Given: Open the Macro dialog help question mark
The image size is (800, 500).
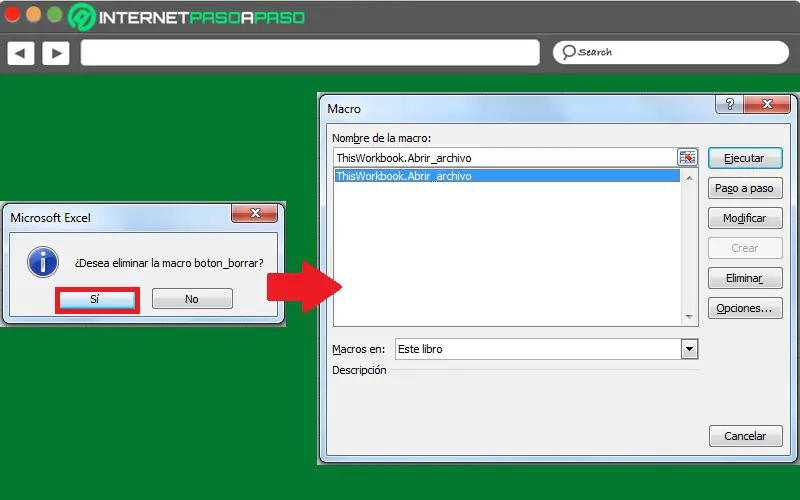Looking at the screenshot, I should (730, 104).
